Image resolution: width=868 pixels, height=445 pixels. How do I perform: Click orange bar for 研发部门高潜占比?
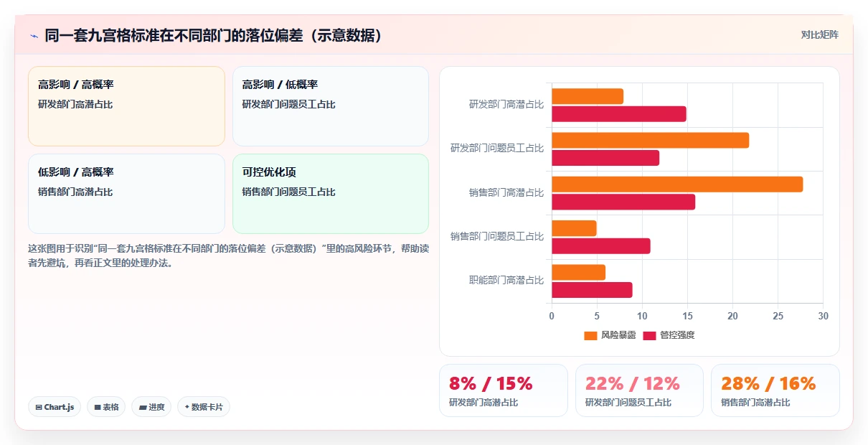tap(588, 96)
